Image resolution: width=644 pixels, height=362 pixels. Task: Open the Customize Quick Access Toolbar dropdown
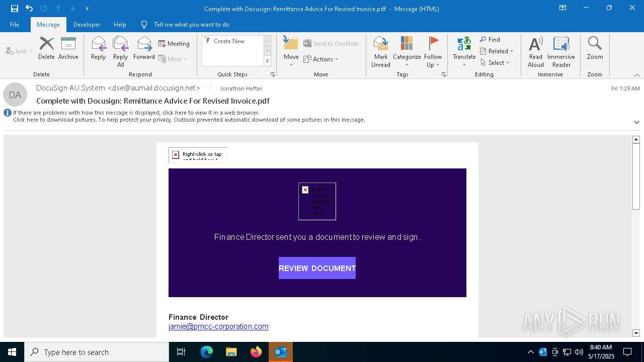pos(87,9)
